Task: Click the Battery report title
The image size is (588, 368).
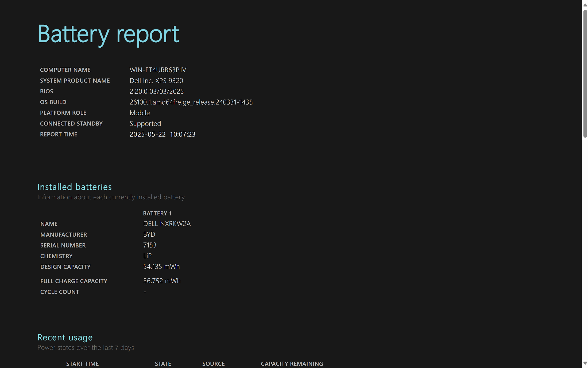Action: 109,34
